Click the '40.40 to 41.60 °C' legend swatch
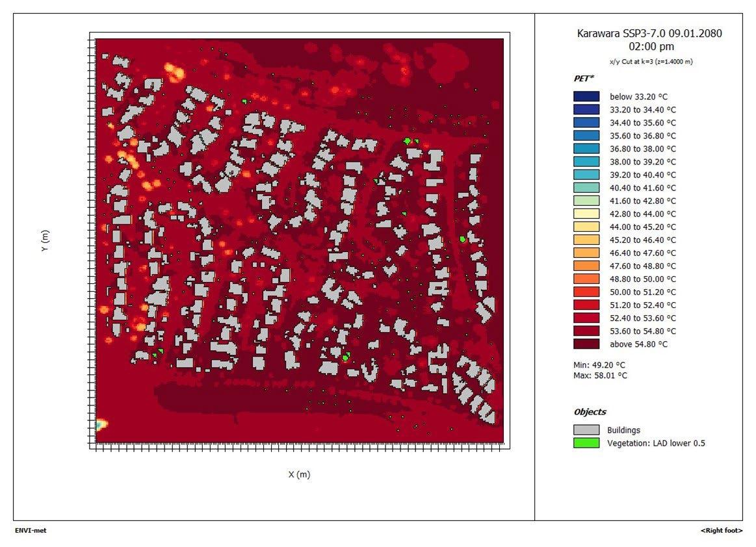Image resolution: width=756 pixels, height=547 pixels. coord(586,188)
